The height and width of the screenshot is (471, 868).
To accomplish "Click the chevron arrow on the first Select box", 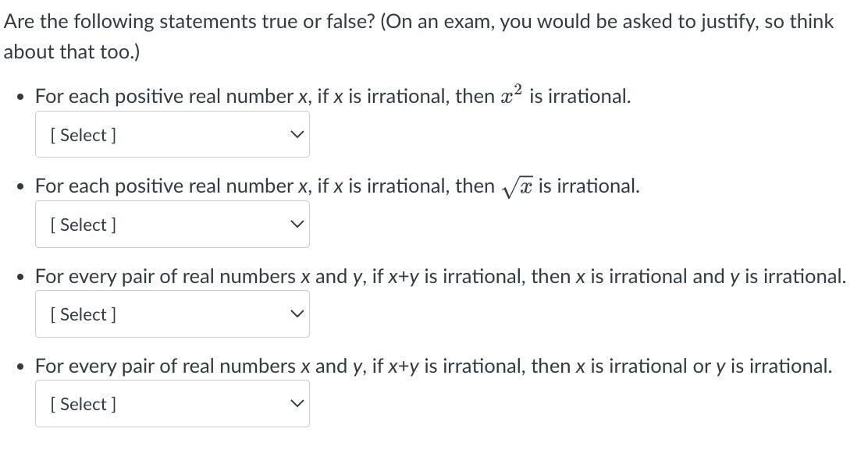I will (x=296, y=134).
